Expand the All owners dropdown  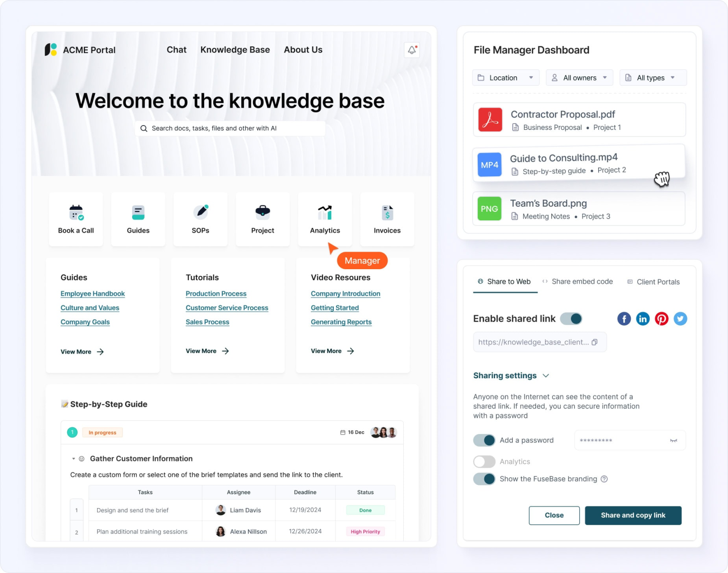(x=579, y=77)
